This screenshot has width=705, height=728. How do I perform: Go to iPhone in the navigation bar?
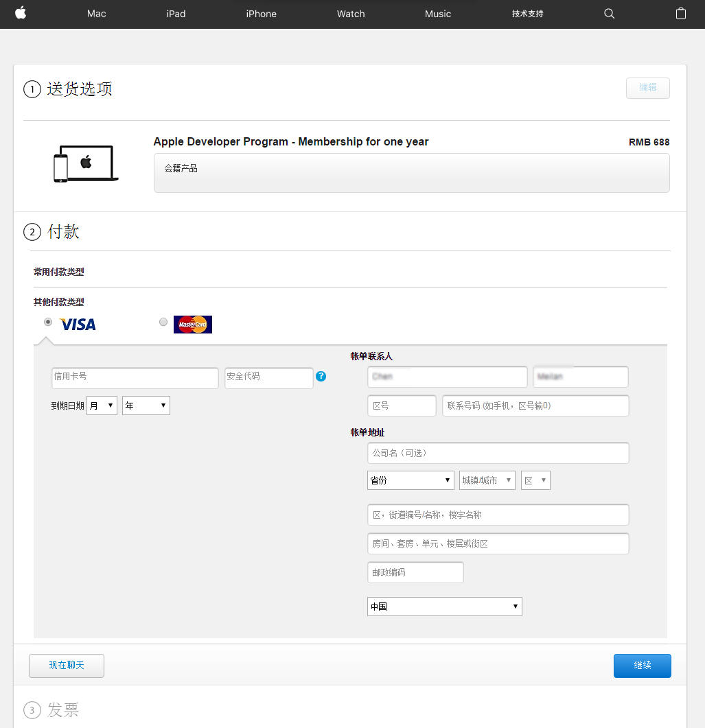pyautogui.click(x=261, y=14)
